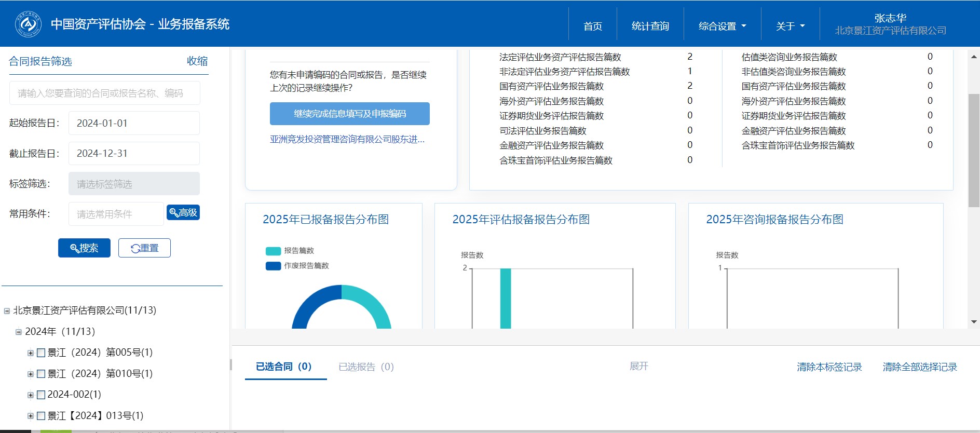Click the contract or report name search field
Image resolution: width=980 pixels, height=433 pixels.
tap(105, 93)
